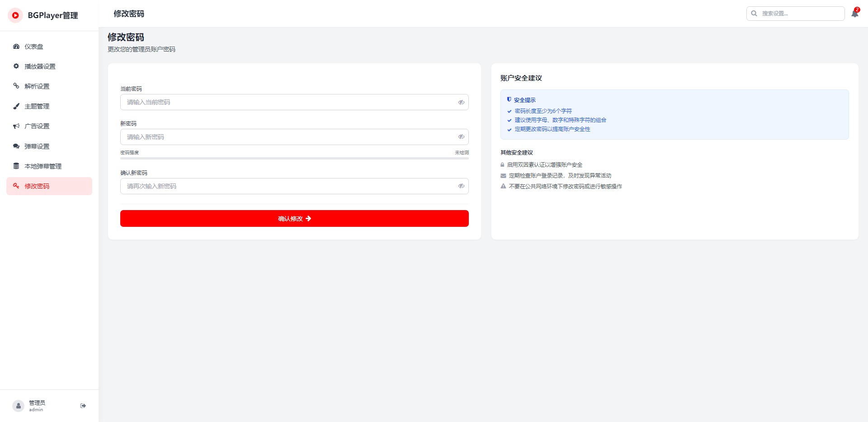Click the 搜索设置 search box
Image resolution: width=868 pixels, height=422 pixels.
tap(800, 14)
